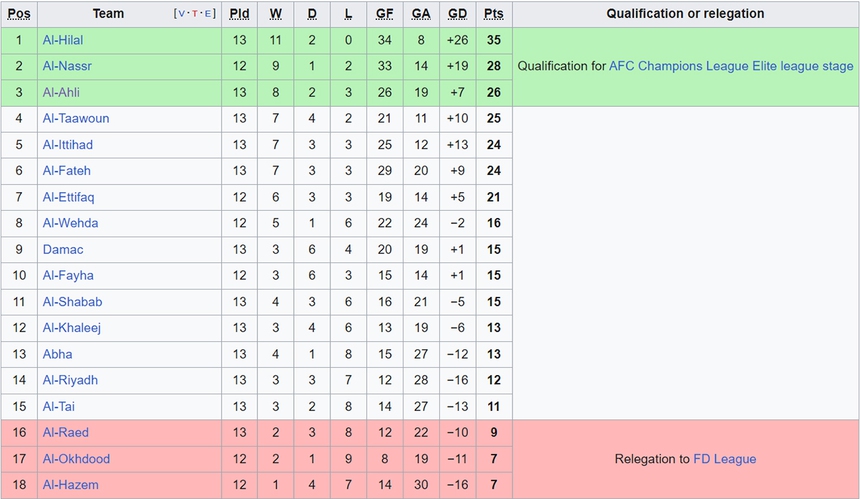
Task: Click the Al-Fateh team name
Action: coord(66,171)
